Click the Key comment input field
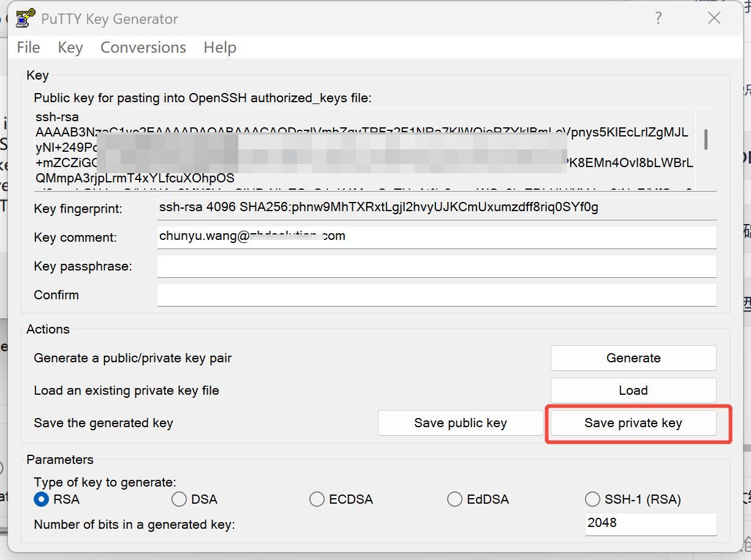 pyautogui.click(x=437, y=237)
